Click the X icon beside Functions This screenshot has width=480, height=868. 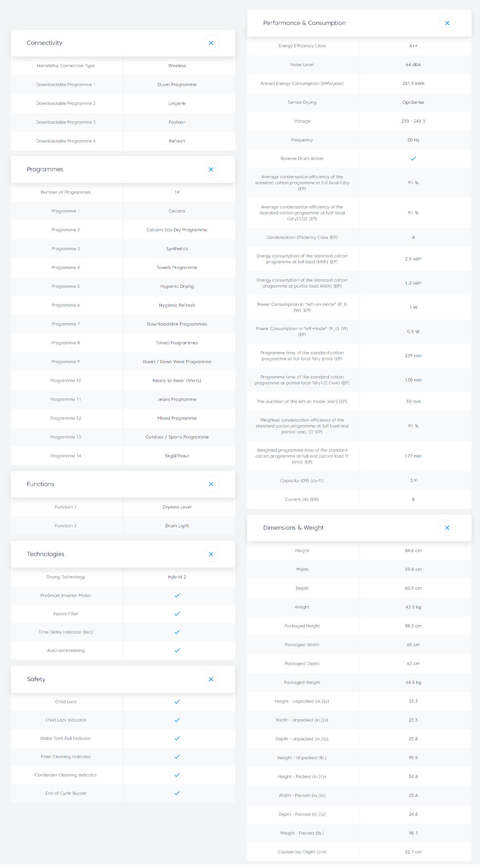pyautogui.click(x=211, y=484)
